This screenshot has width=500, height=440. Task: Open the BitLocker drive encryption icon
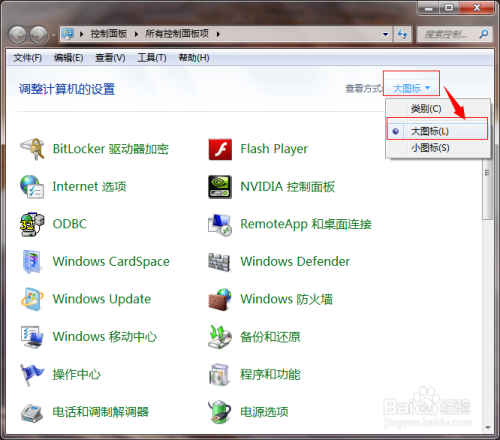coord(32,149)
